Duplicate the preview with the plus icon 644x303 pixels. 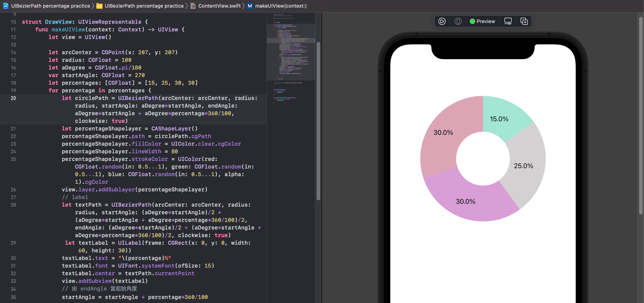click(524, 21)
